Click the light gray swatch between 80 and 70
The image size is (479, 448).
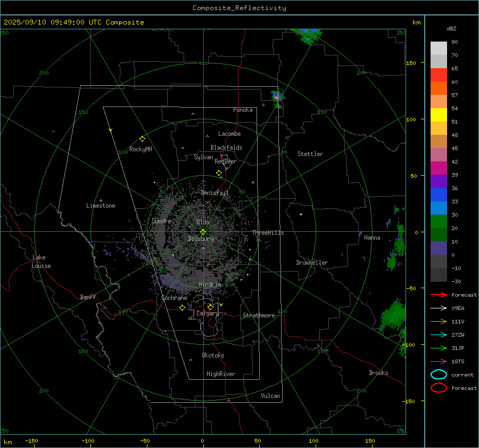click(439, 48)
